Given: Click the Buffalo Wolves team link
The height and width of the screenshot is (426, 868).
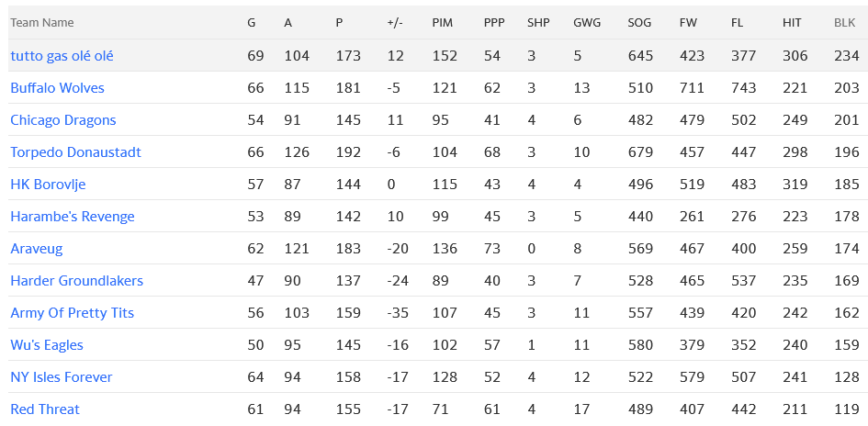Looking at the screenshot, I should click(57, 88).
